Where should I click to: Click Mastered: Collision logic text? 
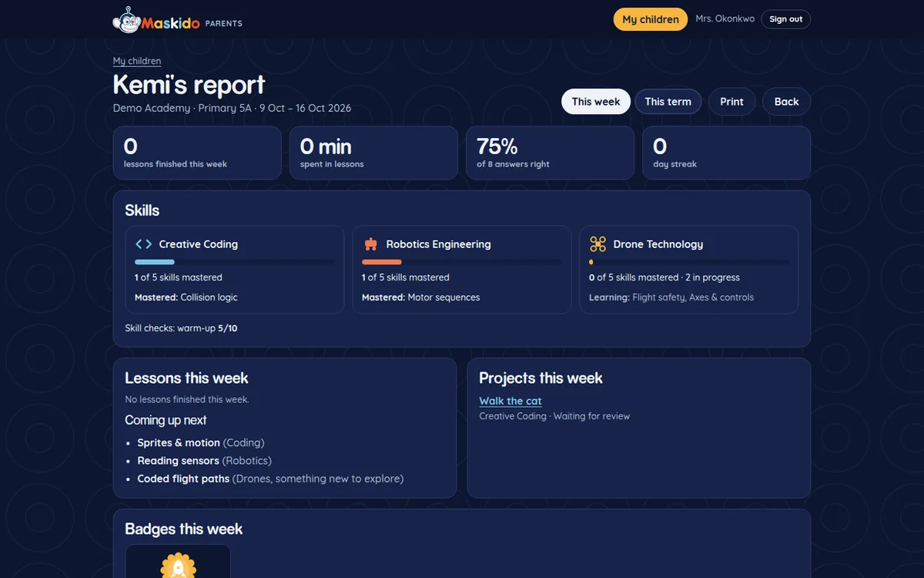coord(186,297)
